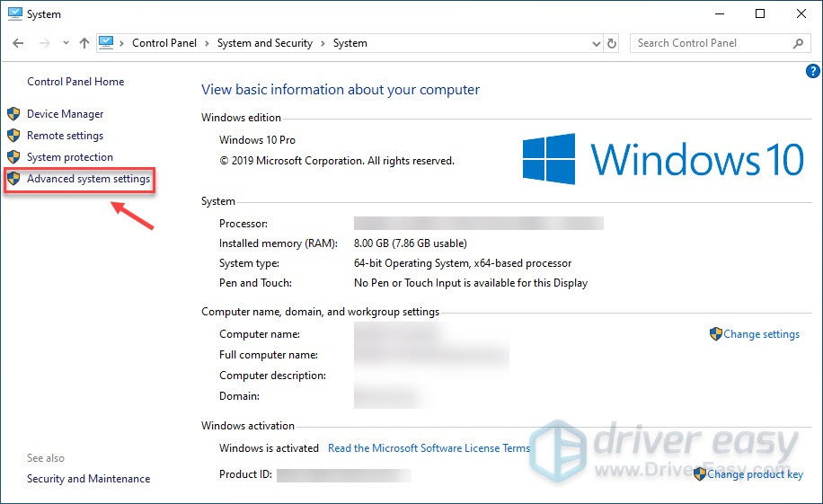Viewport: 823px width, 504px height.
Task: Click the search magnifier icon
Action: 798,44
